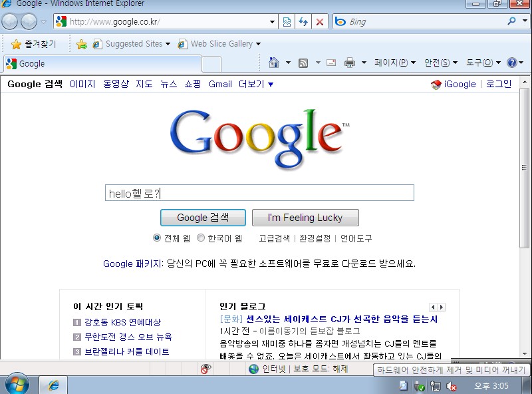This screenshot has height=394, width=532.
Task: Open the 안전(S) menu
Action: [441, 63]
